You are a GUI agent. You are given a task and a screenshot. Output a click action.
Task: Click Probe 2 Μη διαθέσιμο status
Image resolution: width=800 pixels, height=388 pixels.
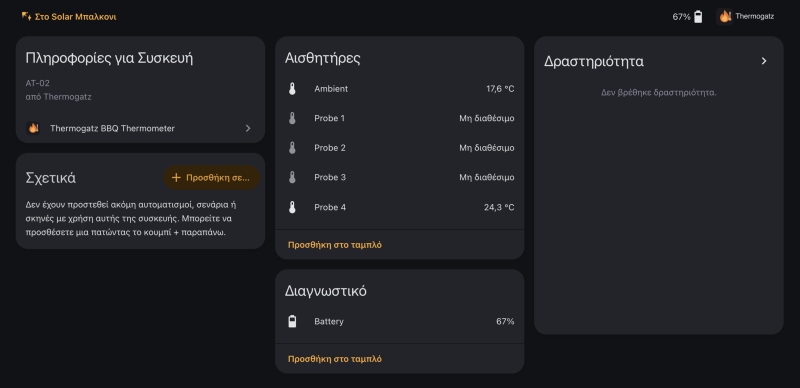coord(487,148)
